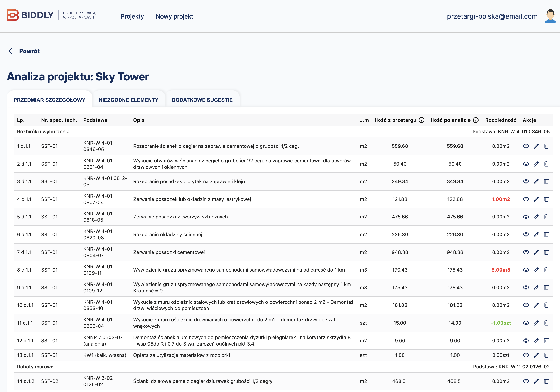Open Nowy projekt link
This screenshot has width=560, height=392.
(x=174, y=16)
